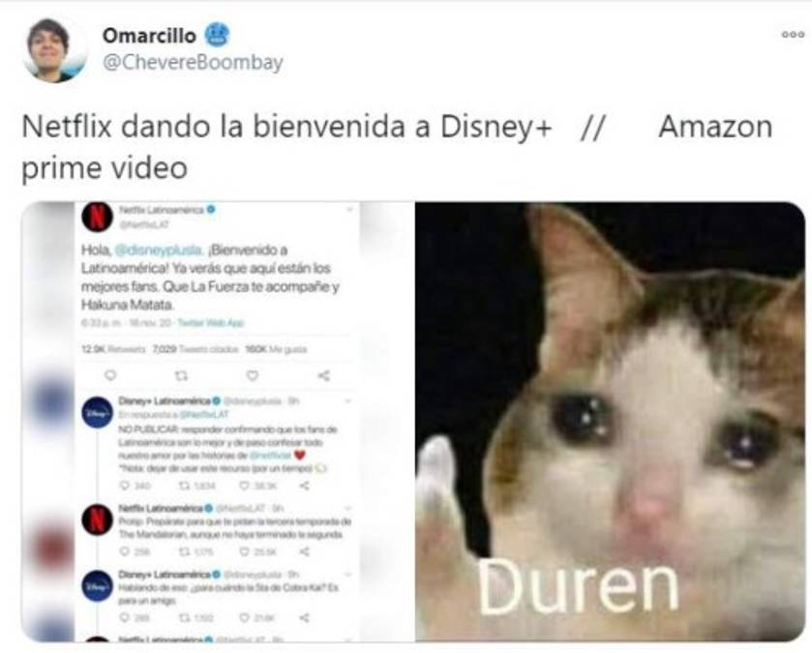Viewport: 812px width, 653px height.
Task: Open the crying cat 'Duren' image
Action: [x=610, y=421]
